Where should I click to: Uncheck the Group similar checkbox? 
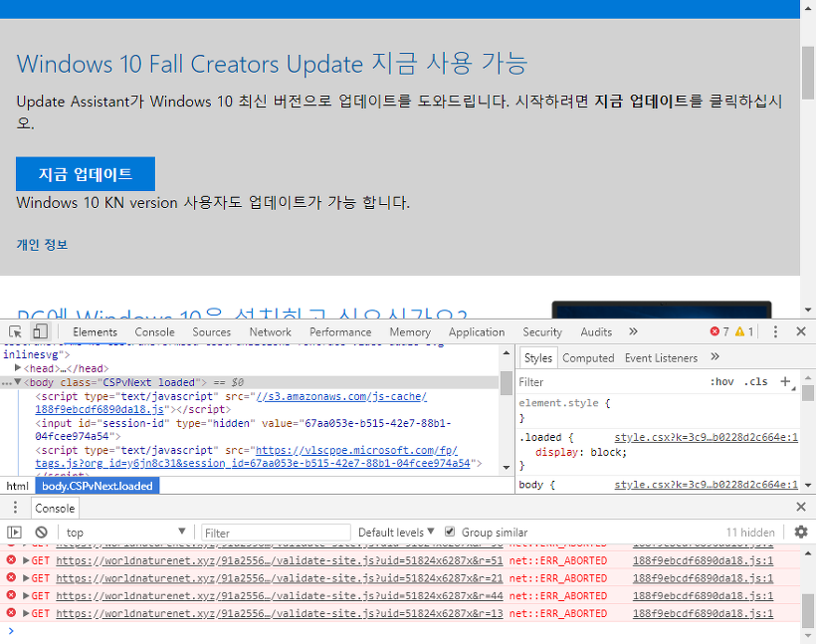[x=450, y=531]
